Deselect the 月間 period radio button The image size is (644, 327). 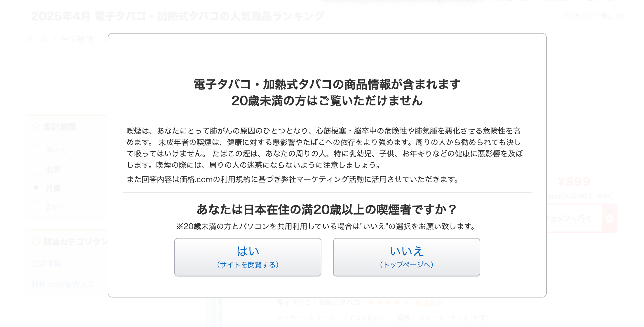(x=36, y=188)
